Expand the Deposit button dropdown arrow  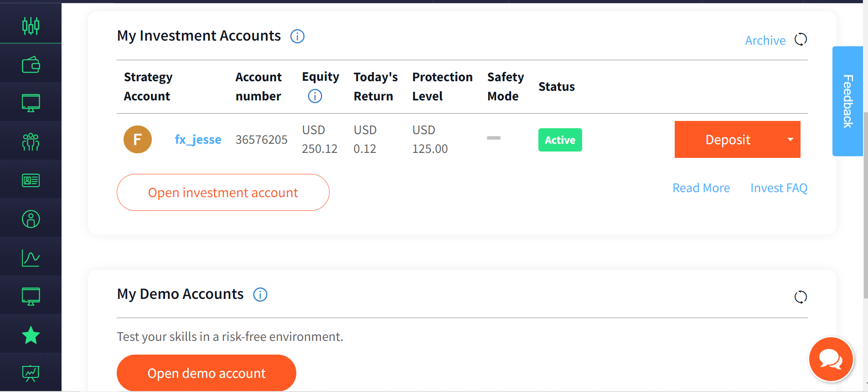pos(790,140)
